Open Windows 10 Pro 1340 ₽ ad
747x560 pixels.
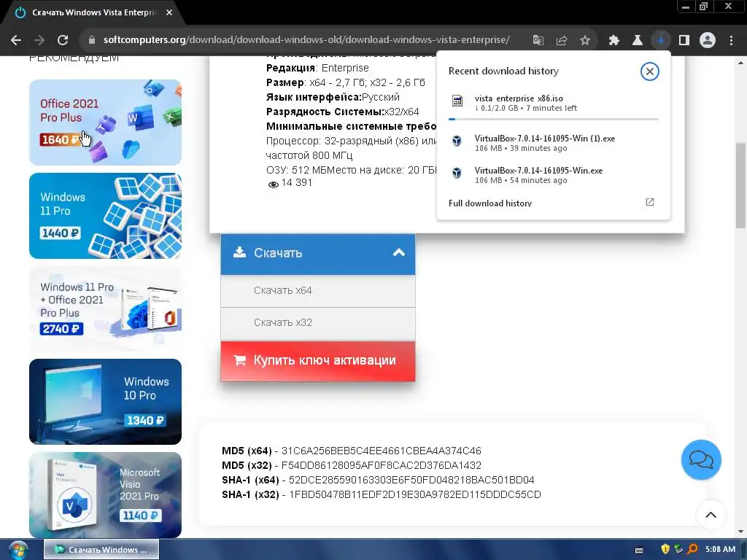point(105,402)
